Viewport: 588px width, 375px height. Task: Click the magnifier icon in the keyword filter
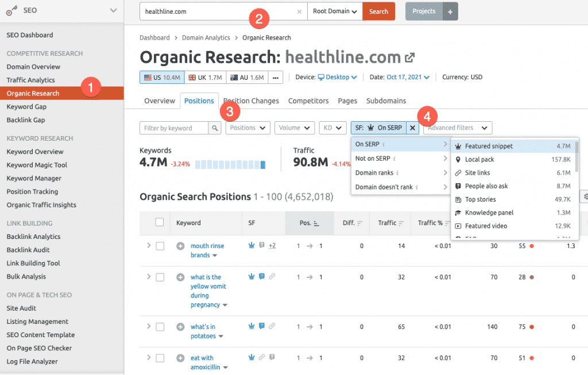click(215, 127)
